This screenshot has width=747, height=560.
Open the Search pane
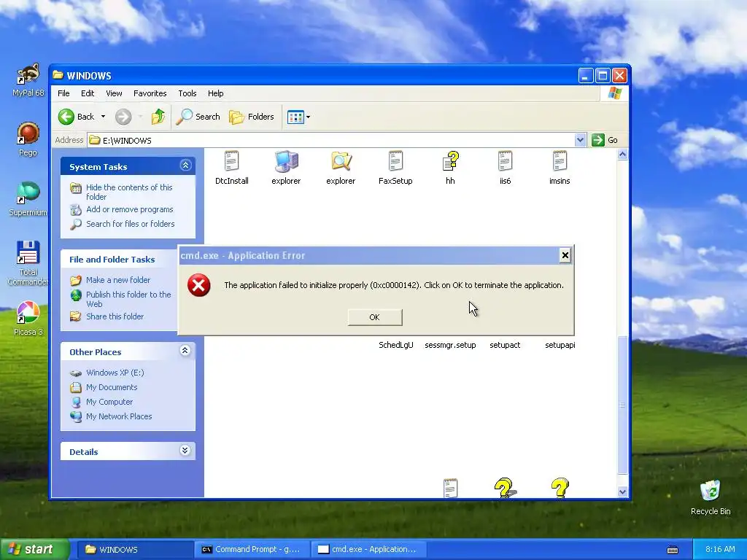(198, 117)
